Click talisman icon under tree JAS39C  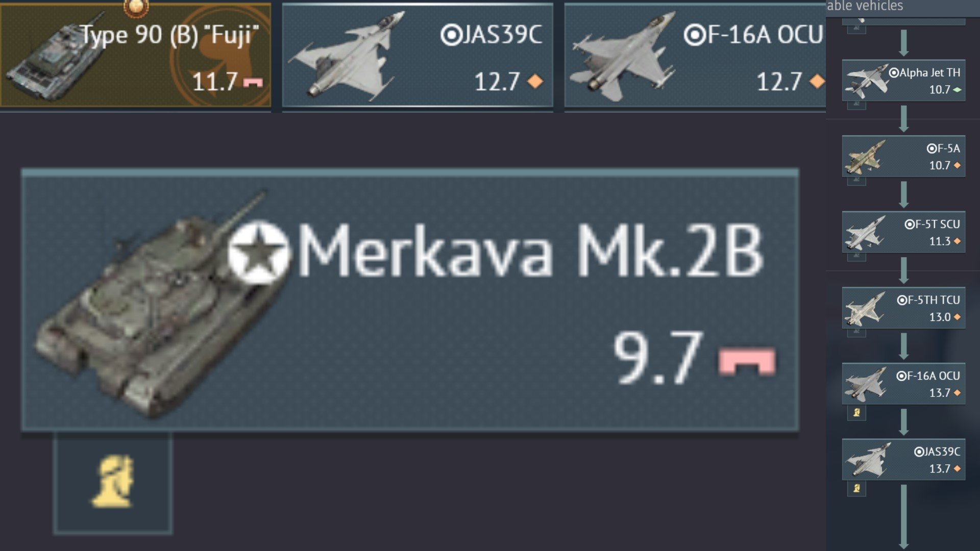[x=856, y=489]
